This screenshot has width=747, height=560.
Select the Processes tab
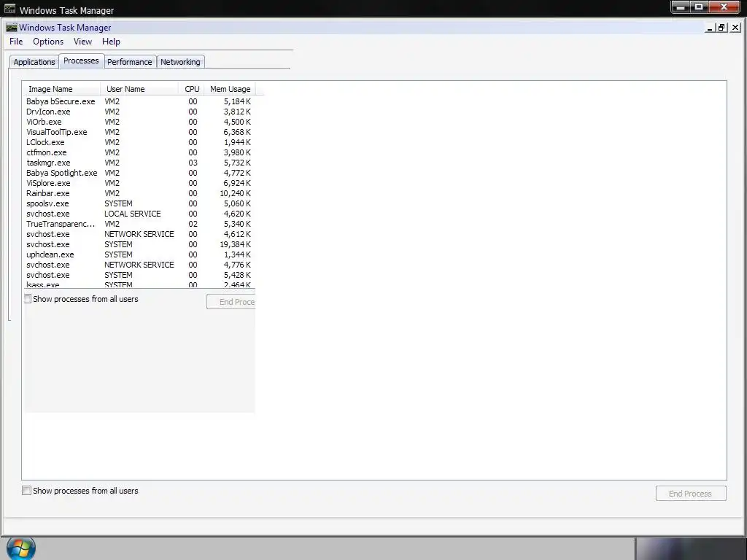[81, 61]
